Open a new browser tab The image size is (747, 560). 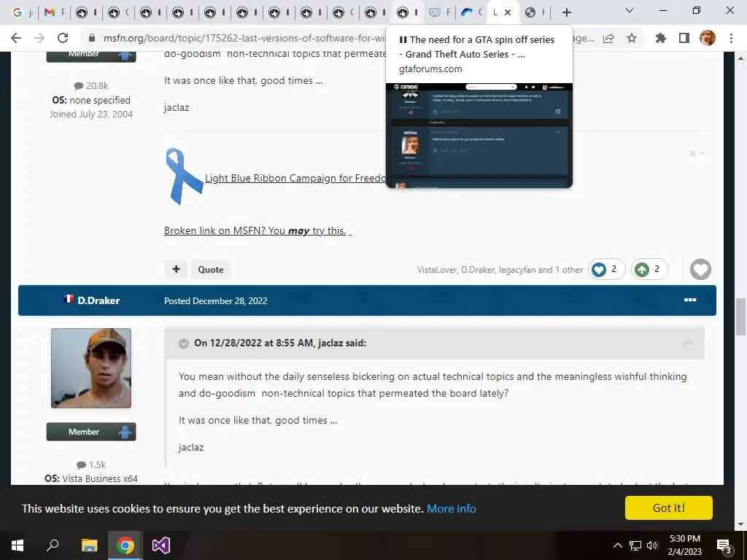[x=566, y=12]
